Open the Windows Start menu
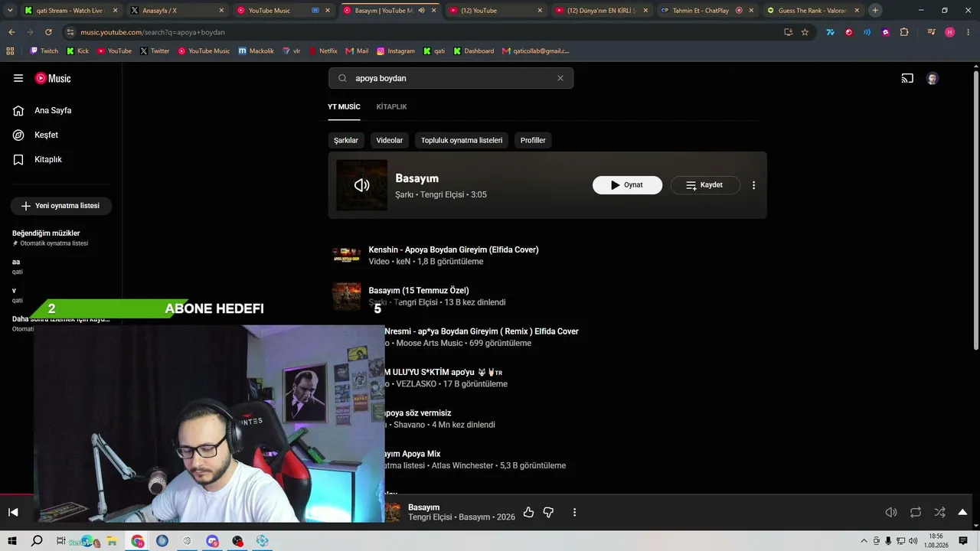Screen dimensions: 980x551 [12, 541]
